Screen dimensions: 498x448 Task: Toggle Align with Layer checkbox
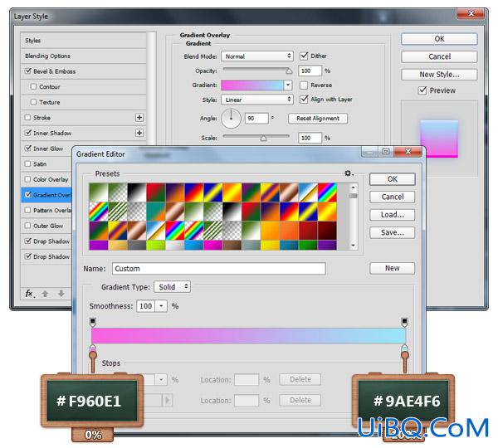(x=304, y=100)
